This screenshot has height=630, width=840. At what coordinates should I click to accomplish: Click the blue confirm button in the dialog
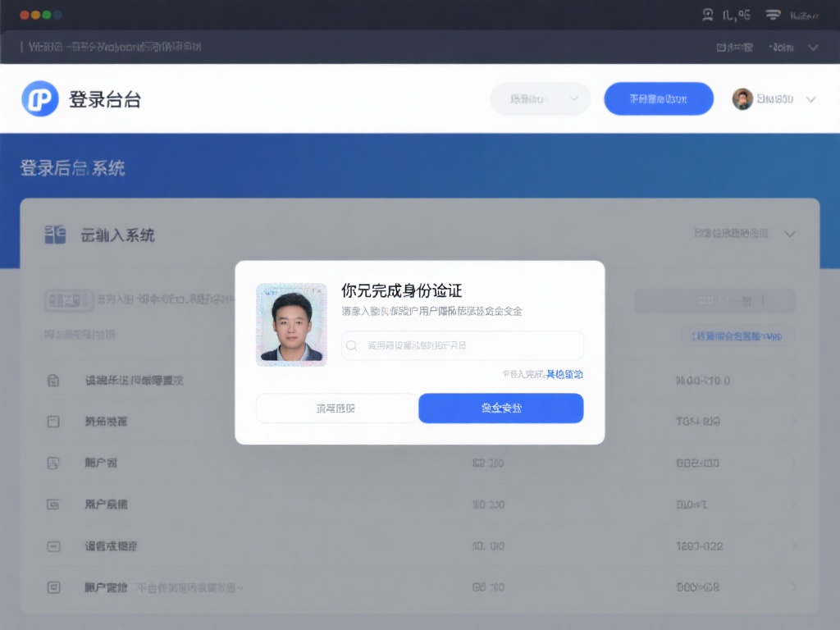501,408
